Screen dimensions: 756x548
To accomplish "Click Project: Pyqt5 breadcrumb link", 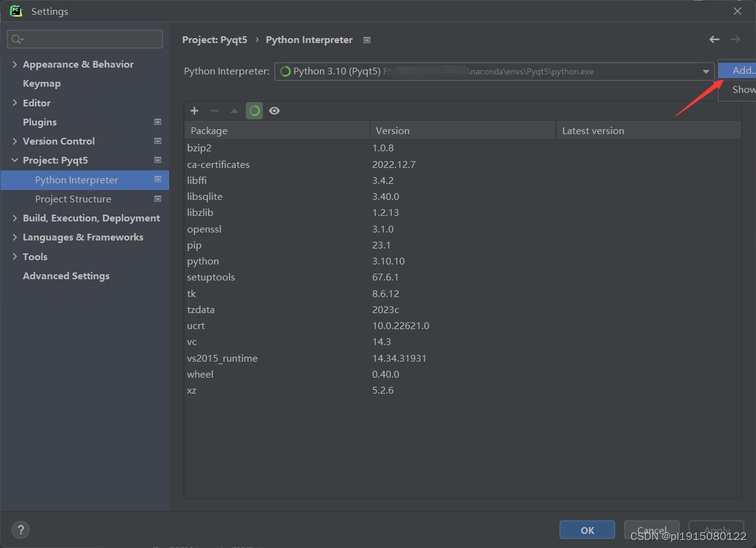I will [x=215, y=39].
